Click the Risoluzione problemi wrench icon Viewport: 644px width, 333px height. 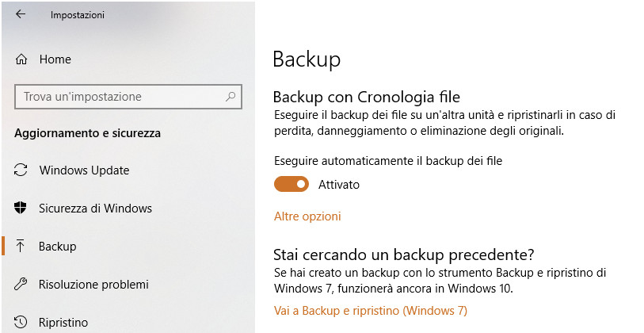(21, 284)
